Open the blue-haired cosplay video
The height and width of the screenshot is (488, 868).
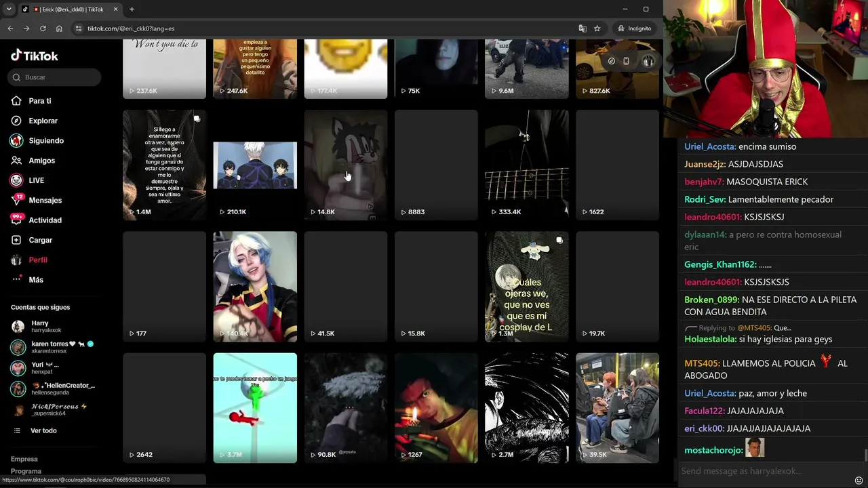tap(255, 287)
